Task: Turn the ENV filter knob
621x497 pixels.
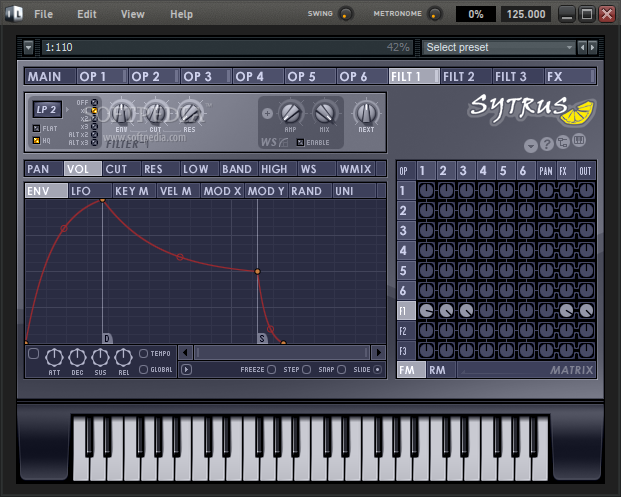Action: [122, 113]
